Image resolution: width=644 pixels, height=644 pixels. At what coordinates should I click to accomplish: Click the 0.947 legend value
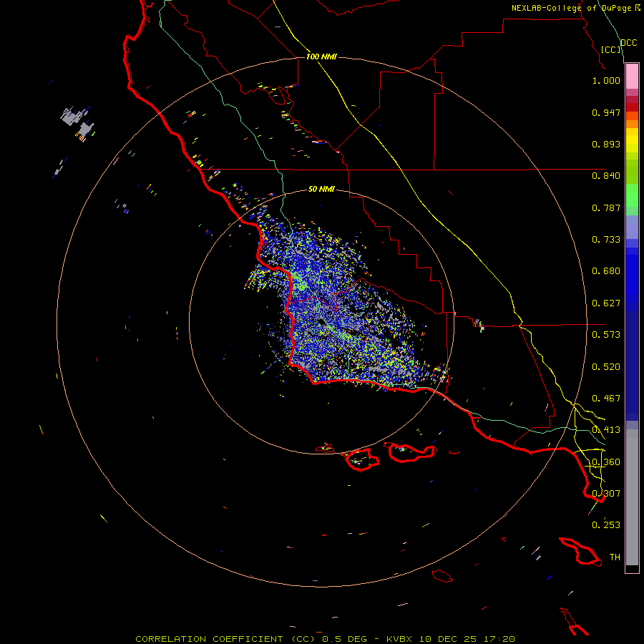pyautogui.click(x=606, y=112)
